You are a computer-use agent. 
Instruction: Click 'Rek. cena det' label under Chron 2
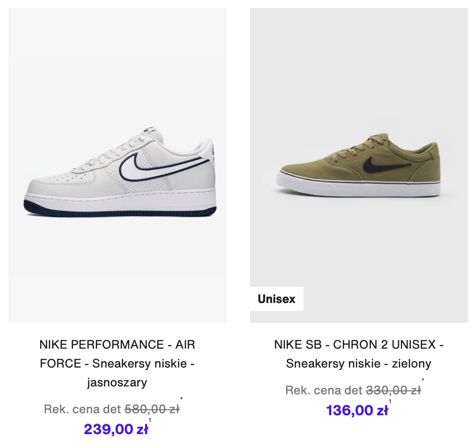tap(324, 390)
